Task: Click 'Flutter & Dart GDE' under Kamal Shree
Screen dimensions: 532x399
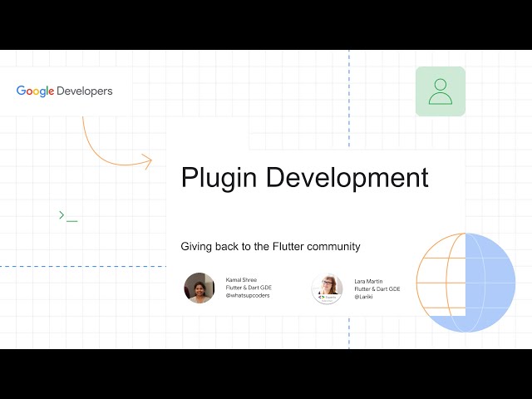Action: [x=249, y=288]
